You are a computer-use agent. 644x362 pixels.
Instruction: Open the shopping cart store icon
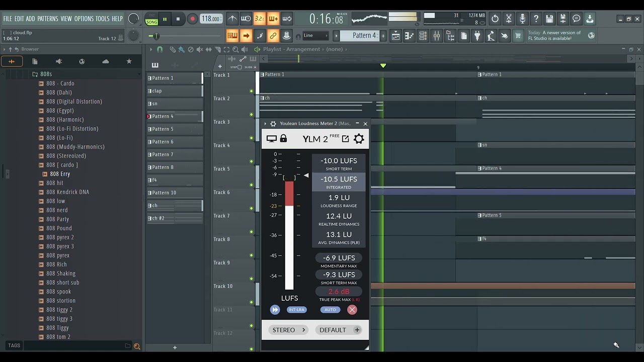(x=518, y=36)
